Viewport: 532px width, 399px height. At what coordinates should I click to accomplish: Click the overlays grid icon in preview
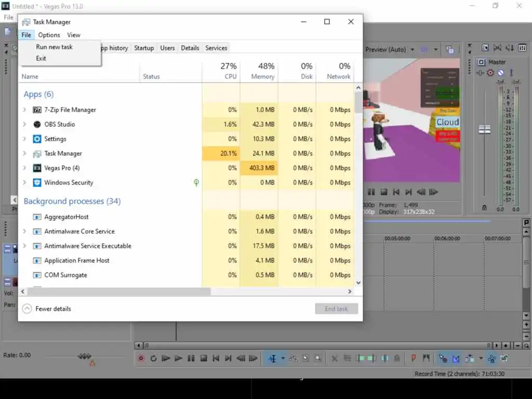[424, 49]
